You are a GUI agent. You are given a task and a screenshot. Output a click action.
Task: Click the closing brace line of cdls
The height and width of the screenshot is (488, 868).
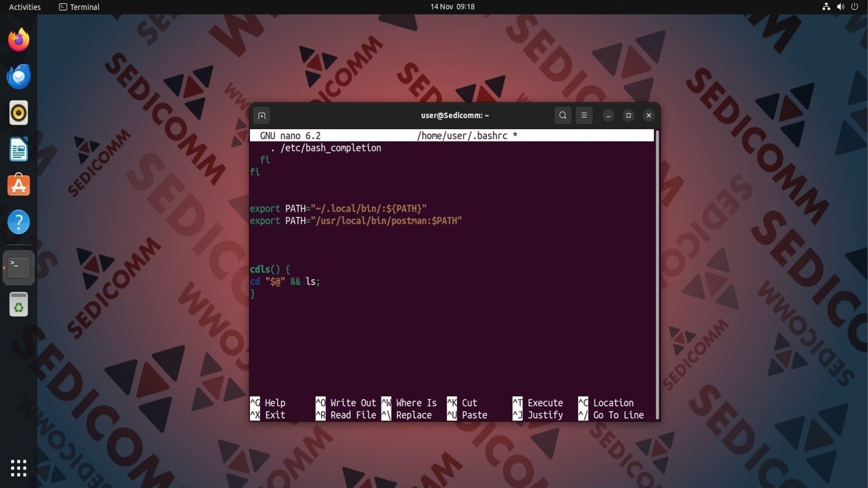pos(252,294)
